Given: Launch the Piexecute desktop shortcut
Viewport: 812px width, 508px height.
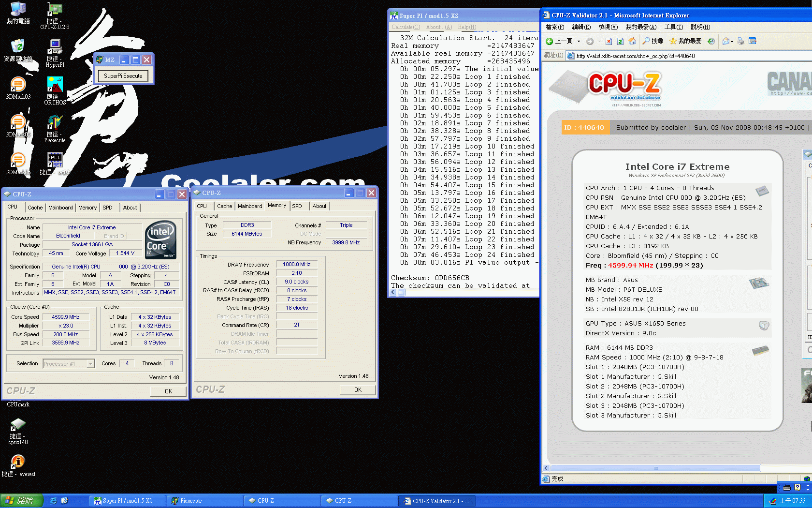Looking at the screenshot, I should tap(55, 129).
